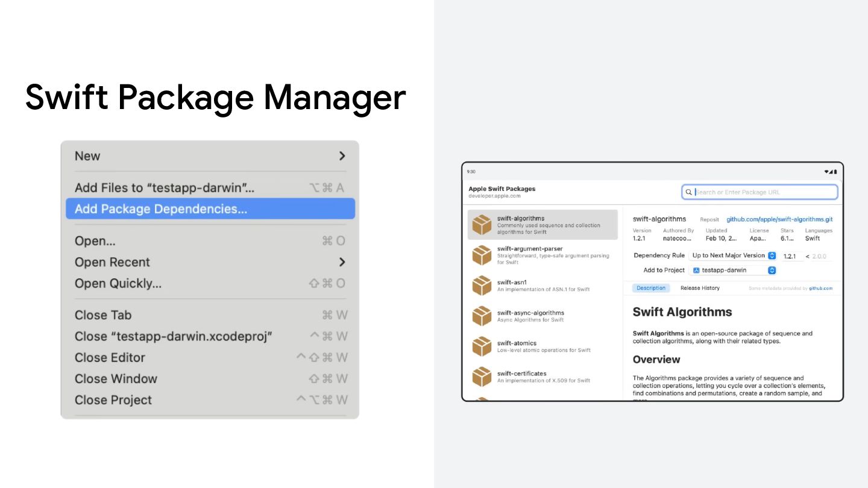Click the License Apa… value
The height and width of the screenshot is (488, 868).
(758, 239)
